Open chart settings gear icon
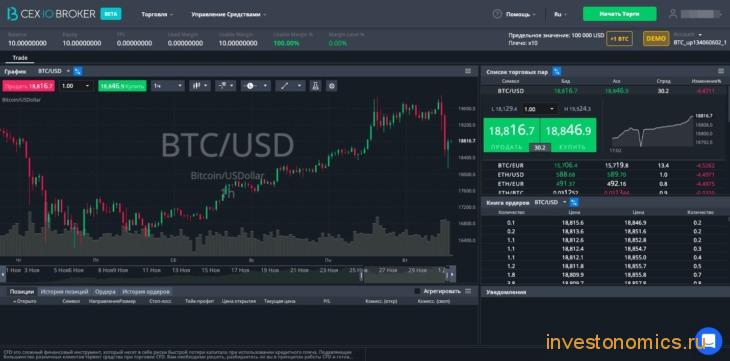This screenshot has height=361, width=730. point(331,86)
